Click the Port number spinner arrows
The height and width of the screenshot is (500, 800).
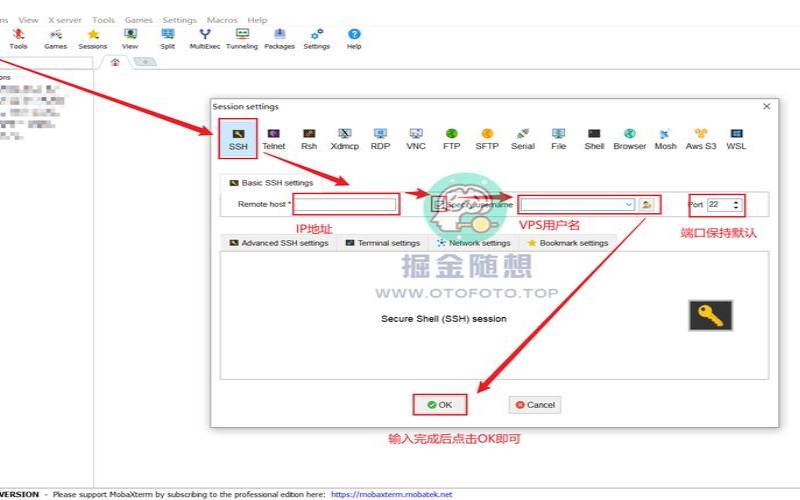point(736,205)
